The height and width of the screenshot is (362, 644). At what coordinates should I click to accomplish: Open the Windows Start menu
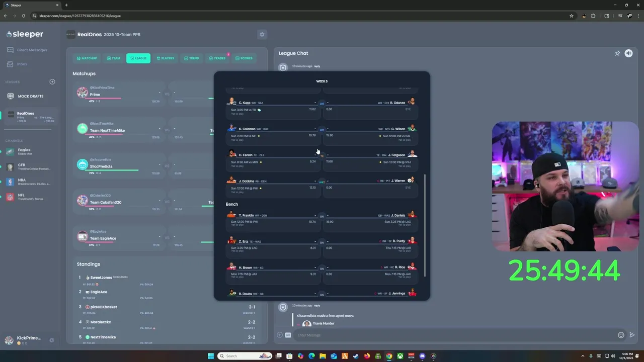pos(211,356)
